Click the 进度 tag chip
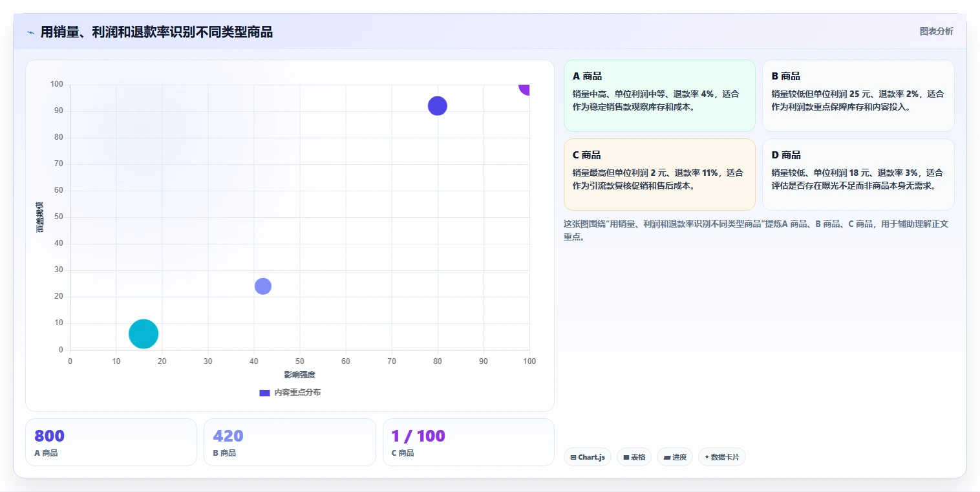The width and height of the screenshot is (980, 492). (675, 457)
